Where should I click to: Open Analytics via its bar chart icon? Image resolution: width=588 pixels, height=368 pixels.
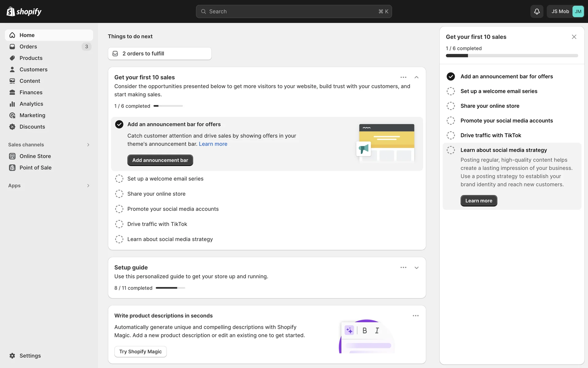coord(12,104)
